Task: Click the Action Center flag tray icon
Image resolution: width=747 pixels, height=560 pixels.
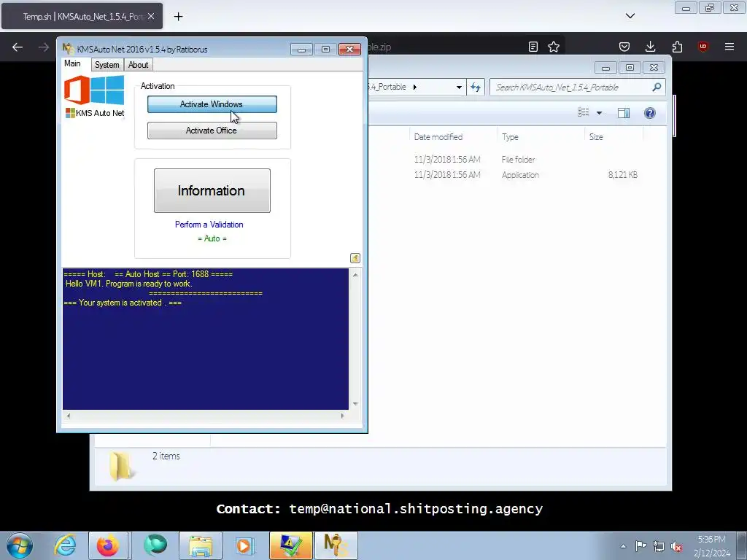Action: click(x=640, y=546)
